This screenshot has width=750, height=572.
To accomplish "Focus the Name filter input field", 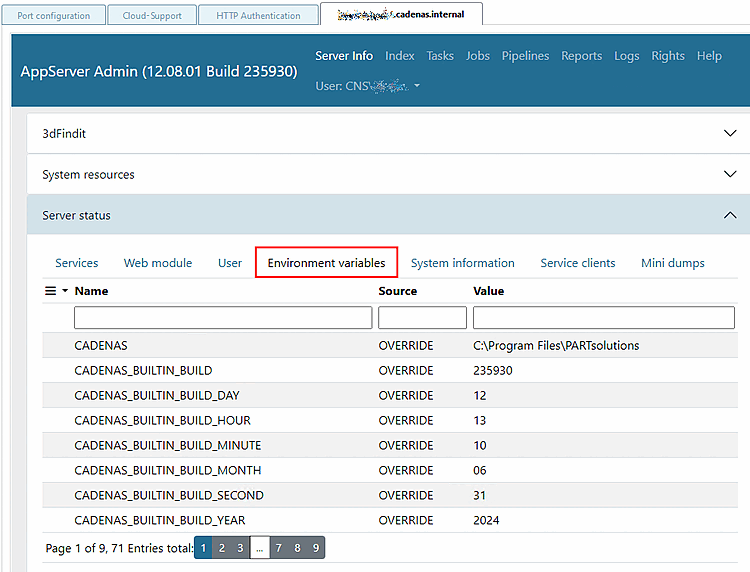I will click(x=223, y=318).
